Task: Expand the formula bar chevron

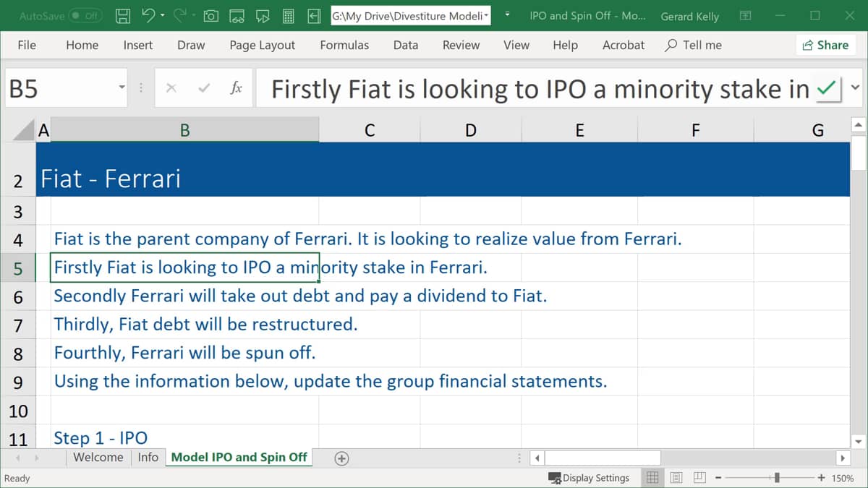Action: (855, 88)
